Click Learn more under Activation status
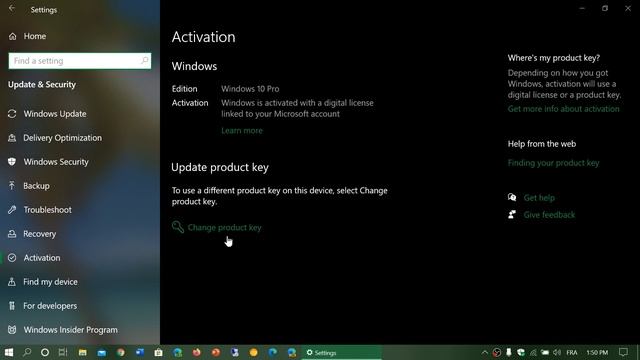Screen dimensions: 640x360 (x=242, y=131)
